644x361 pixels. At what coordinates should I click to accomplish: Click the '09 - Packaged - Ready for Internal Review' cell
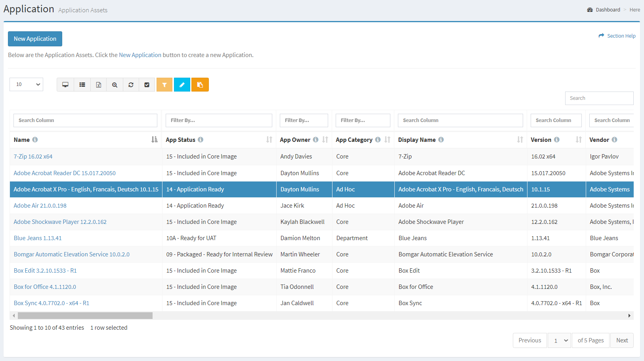[x=219, y=254]
